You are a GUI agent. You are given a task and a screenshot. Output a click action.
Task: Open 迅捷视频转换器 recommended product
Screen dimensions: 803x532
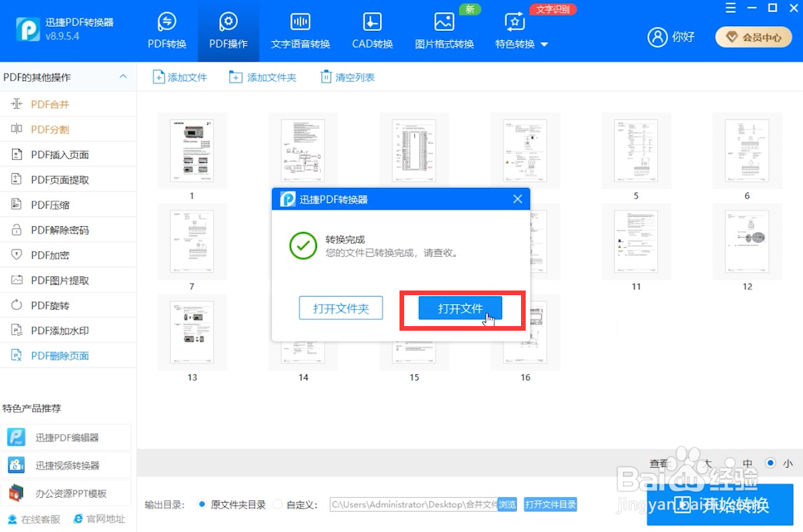(66, 465)
